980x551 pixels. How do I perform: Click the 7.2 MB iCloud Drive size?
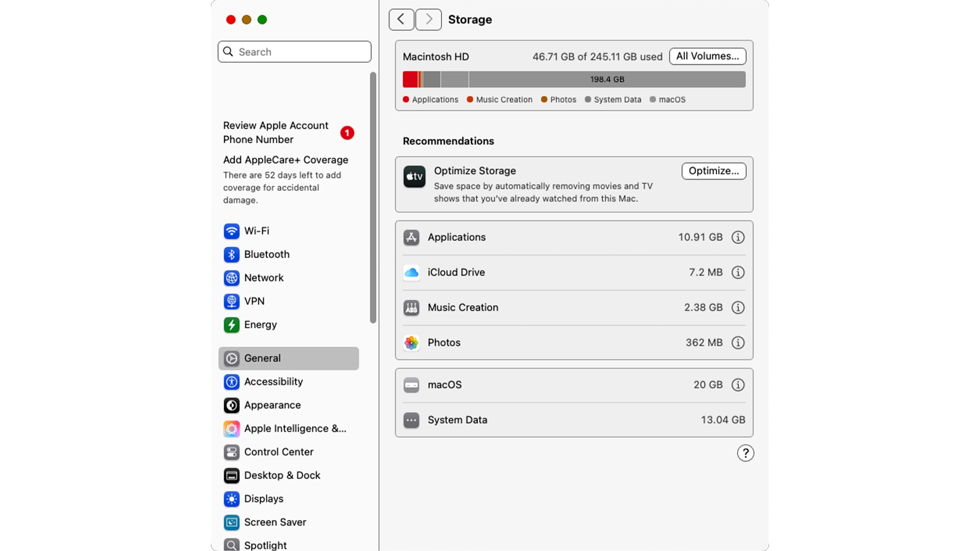tap(705, 272)
